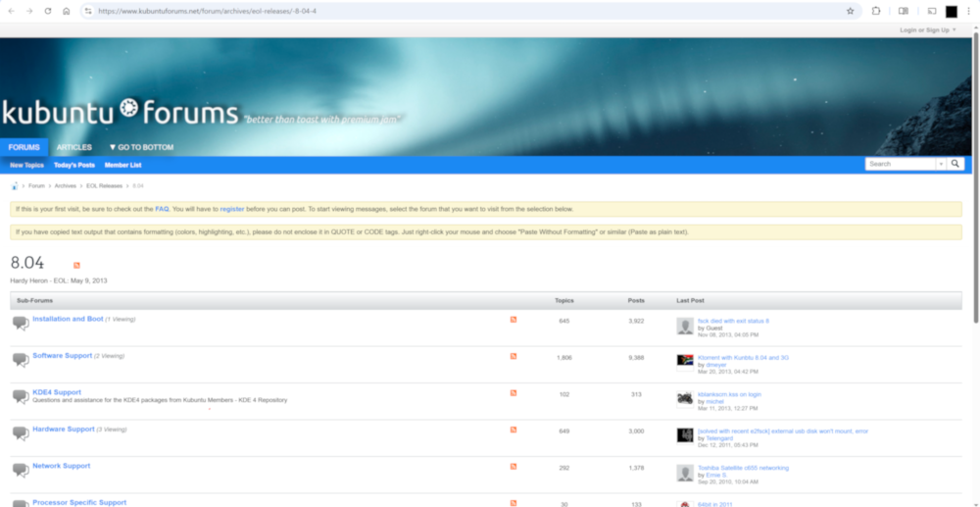View Telengard's profile link

pos(719,439)
